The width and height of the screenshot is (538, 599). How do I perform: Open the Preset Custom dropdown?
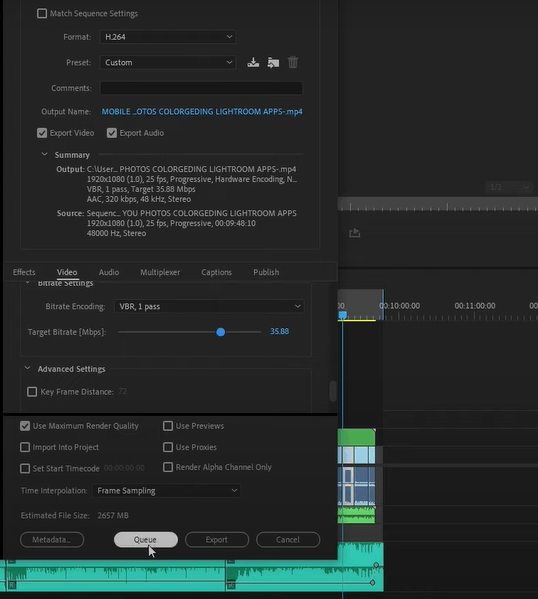tap(168, 62)
